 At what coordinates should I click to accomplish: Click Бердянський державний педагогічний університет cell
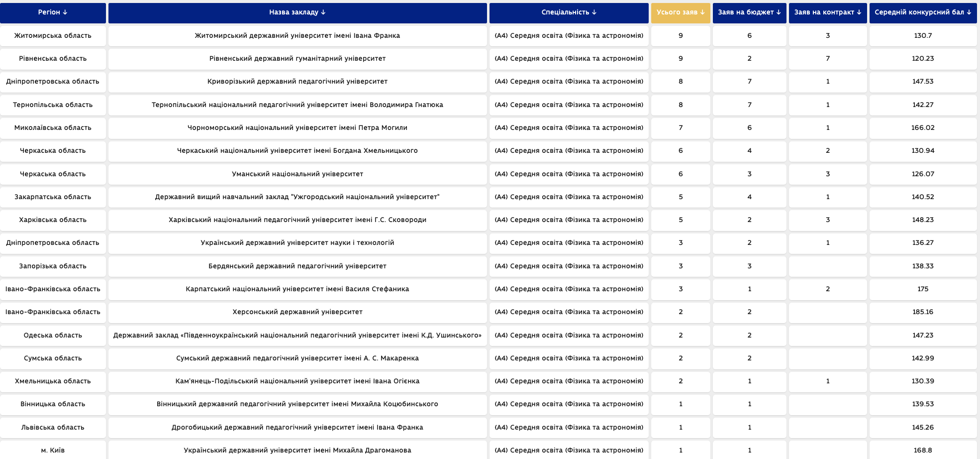(x=297, y=266)
